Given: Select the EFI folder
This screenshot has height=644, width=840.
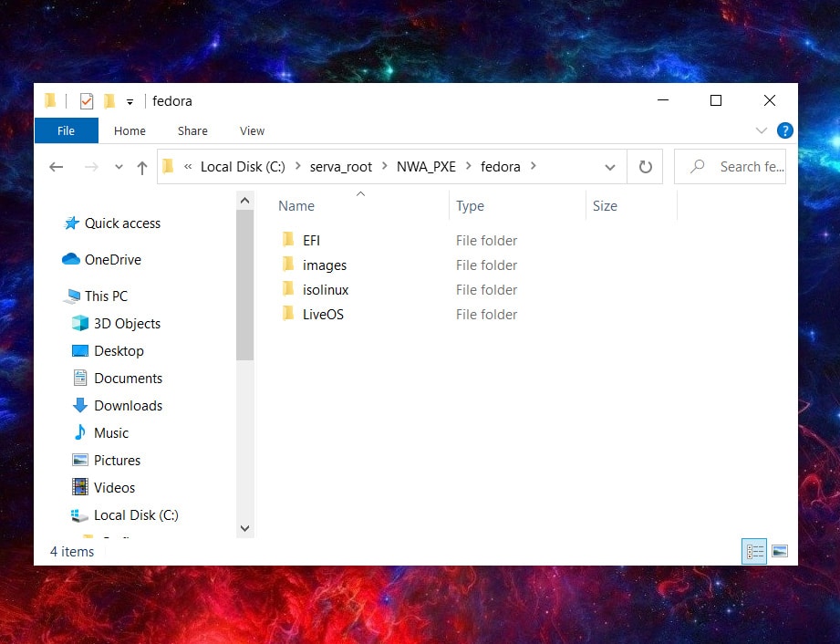Looking at the screenshot, I should click(311, 241).
